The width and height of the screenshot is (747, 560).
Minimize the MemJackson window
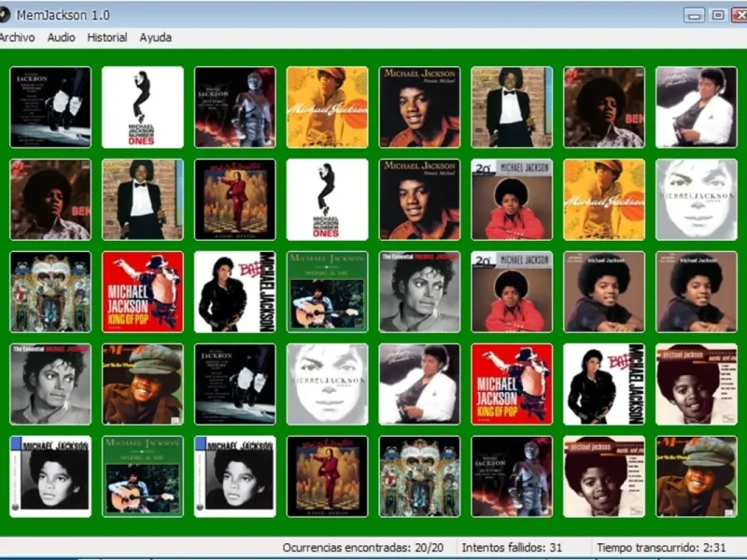point(694,15)
